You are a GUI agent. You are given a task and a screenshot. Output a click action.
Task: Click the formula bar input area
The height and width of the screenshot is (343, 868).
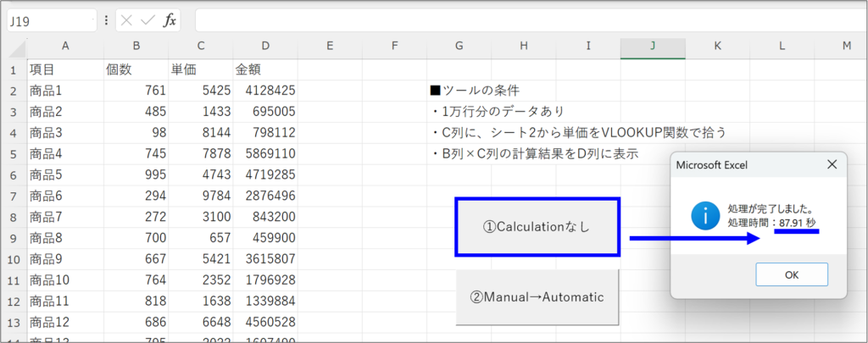(x=531, y=20)
